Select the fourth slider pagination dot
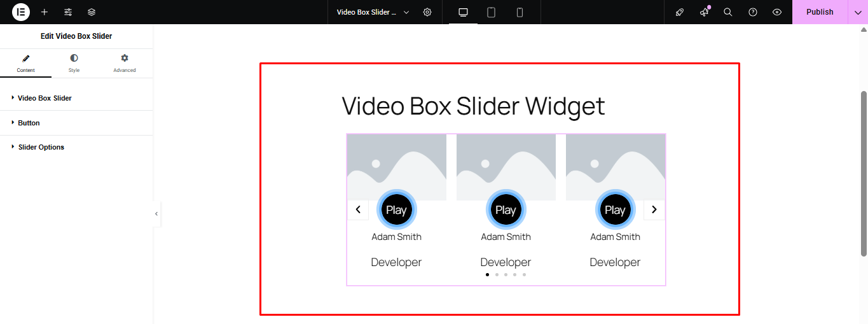 pyautogui.click(x=515, y=275)
